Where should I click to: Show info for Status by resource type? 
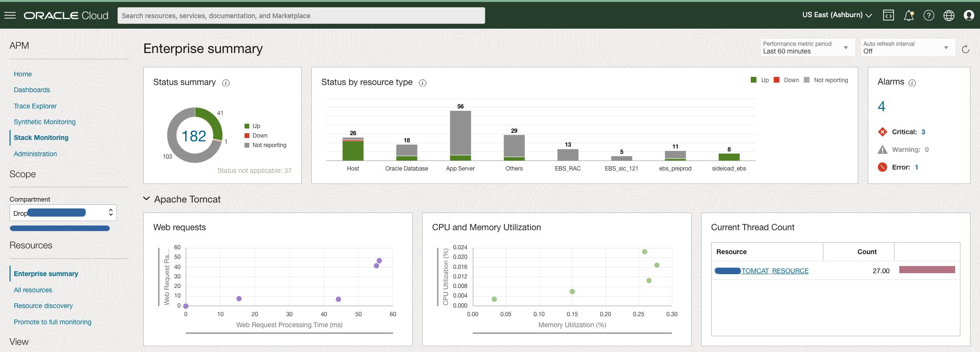[x=423, y=83]
